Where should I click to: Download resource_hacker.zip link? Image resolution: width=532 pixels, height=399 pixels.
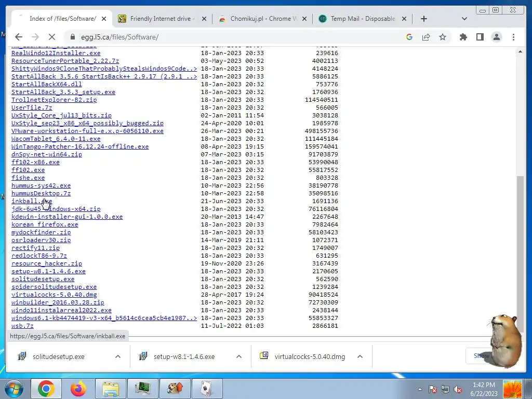coord(46,263)
